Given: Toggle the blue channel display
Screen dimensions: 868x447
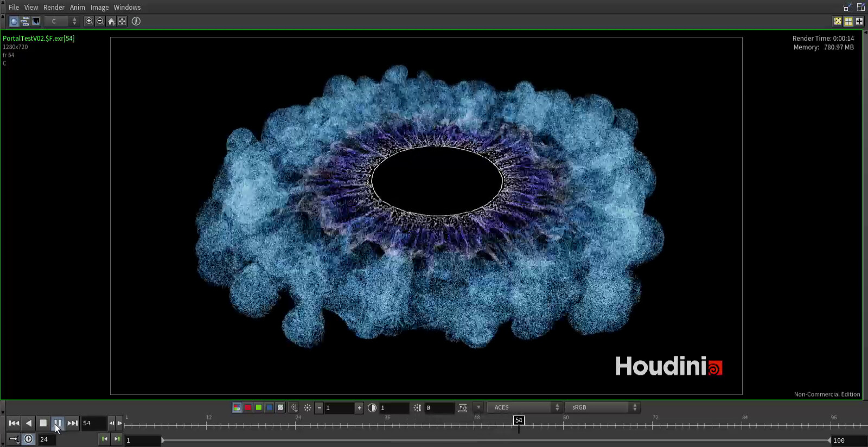Looking at the screenshot, I should (x=270, y=407).
